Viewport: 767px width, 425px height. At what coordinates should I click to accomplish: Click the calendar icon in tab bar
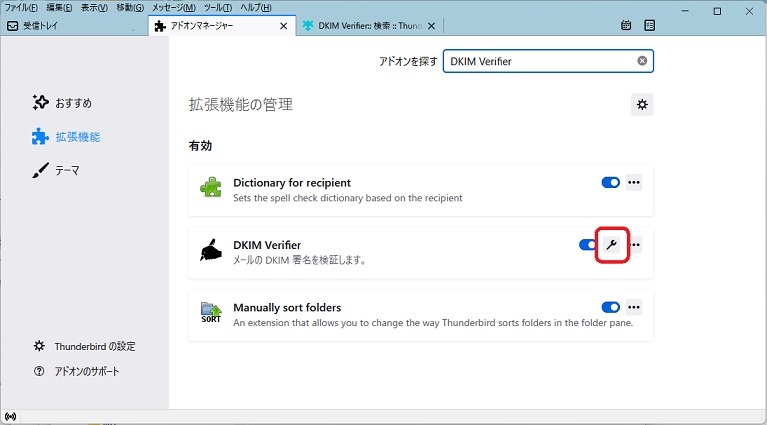[x=626, y=25]
